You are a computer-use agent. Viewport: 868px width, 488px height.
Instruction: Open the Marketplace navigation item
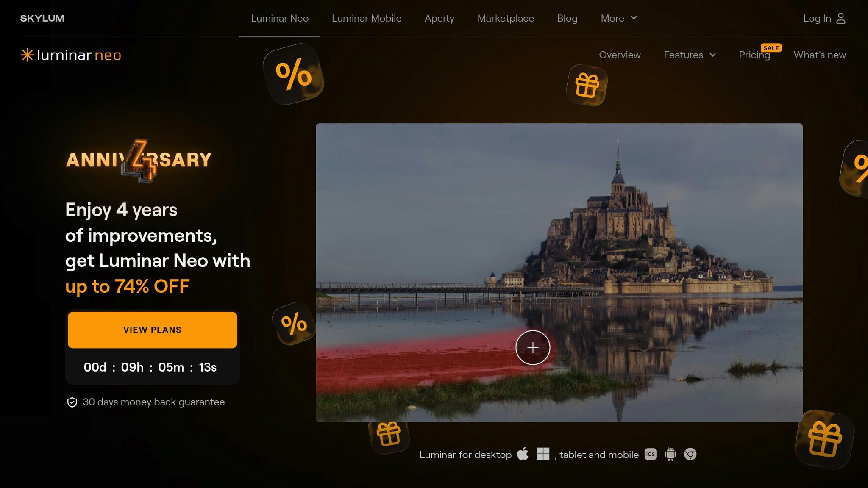pyautogui.click(x=506, y=18)
